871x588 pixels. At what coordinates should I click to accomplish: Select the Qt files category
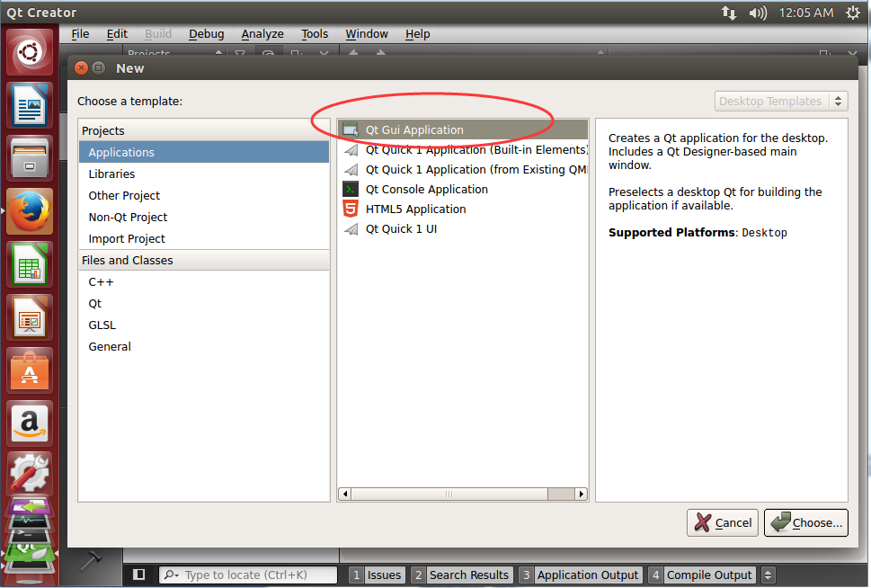[204, 304]
